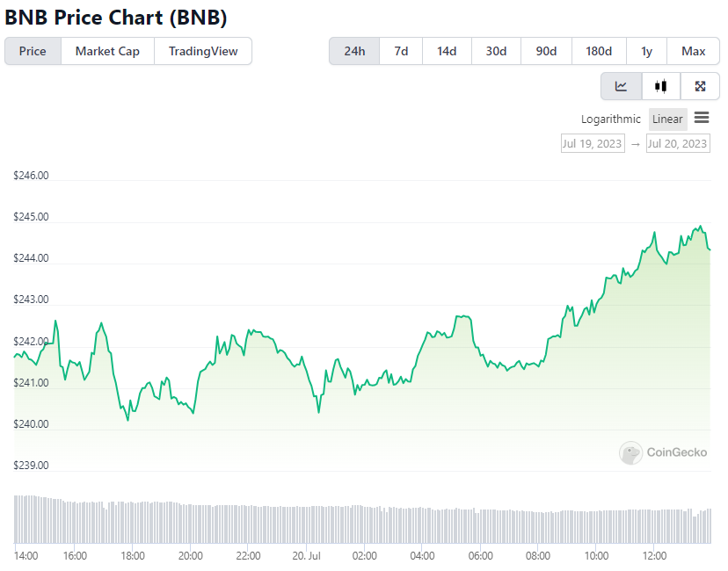Click the $243.00 axis label
The image size is (728, 571).
click(x=31, y=300)
